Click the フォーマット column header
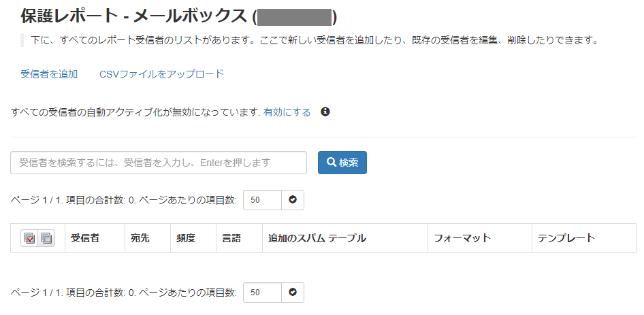The image size is (644, 315). [x=462, y=238]
